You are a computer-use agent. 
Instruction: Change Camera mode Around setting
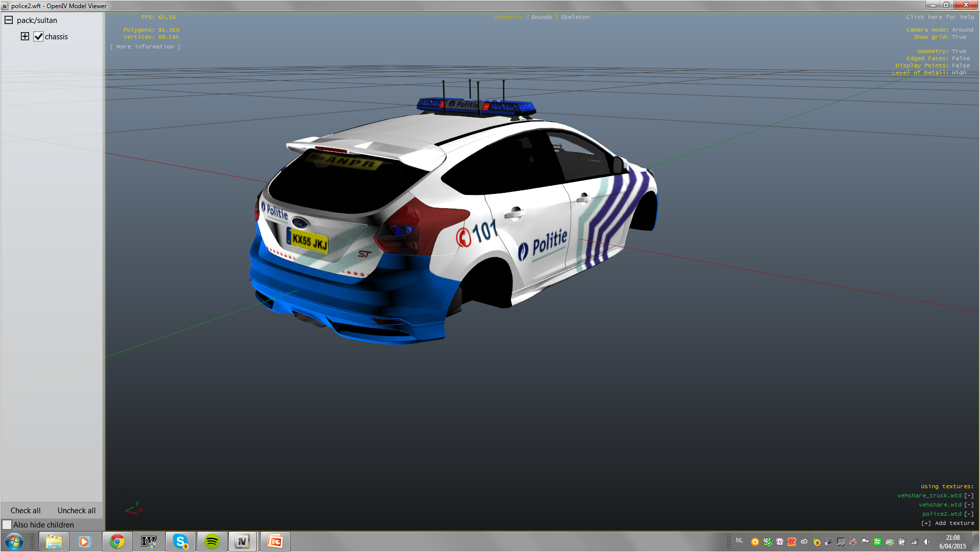(962, 30)
